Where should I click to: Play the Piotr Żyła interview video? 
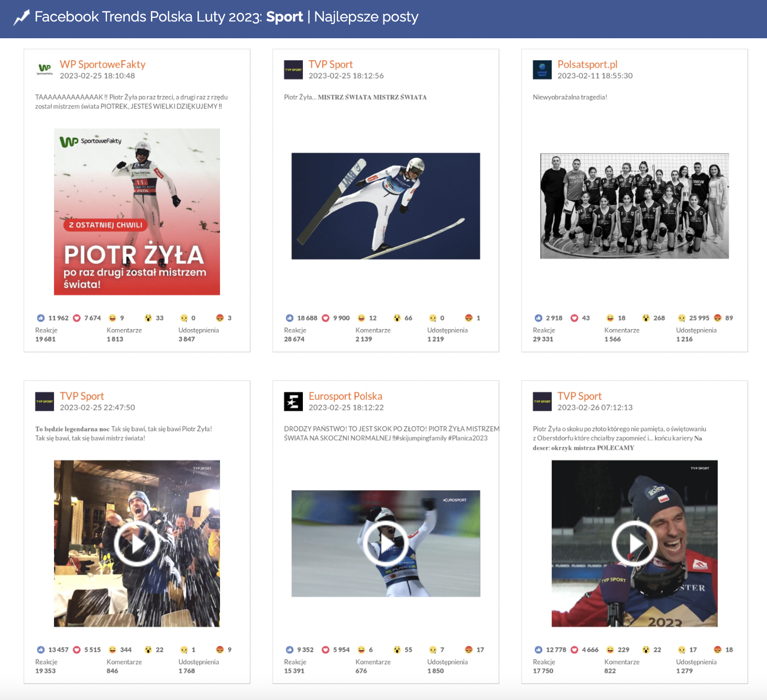634,544
